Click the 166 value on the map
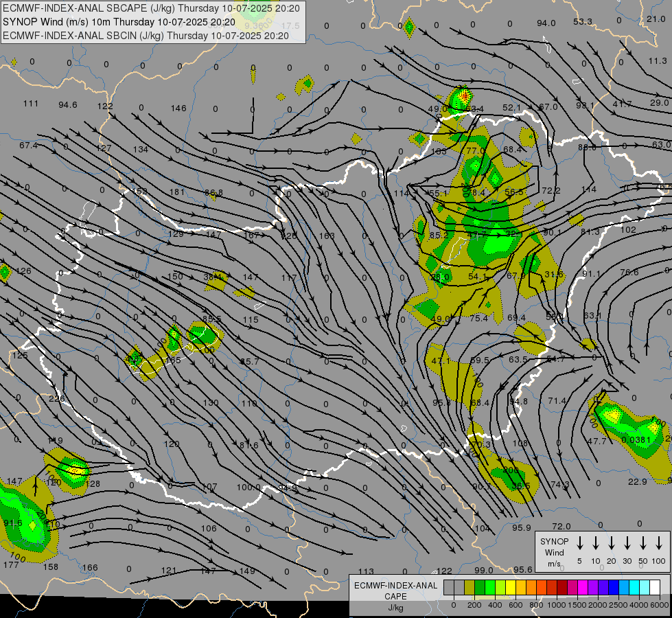This screenshot has width=672, height=618. (90, 567)
